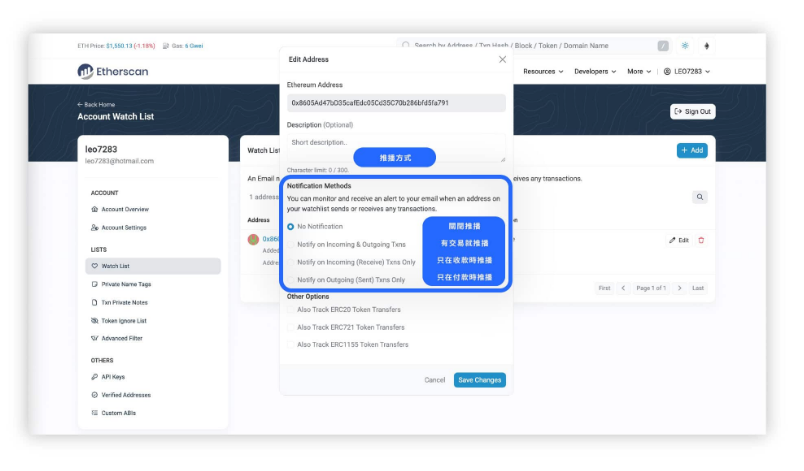Enable Also Track ERC721 Token Transfers
The width and height of the screenshot is (804, 471).
click(291, 327)
